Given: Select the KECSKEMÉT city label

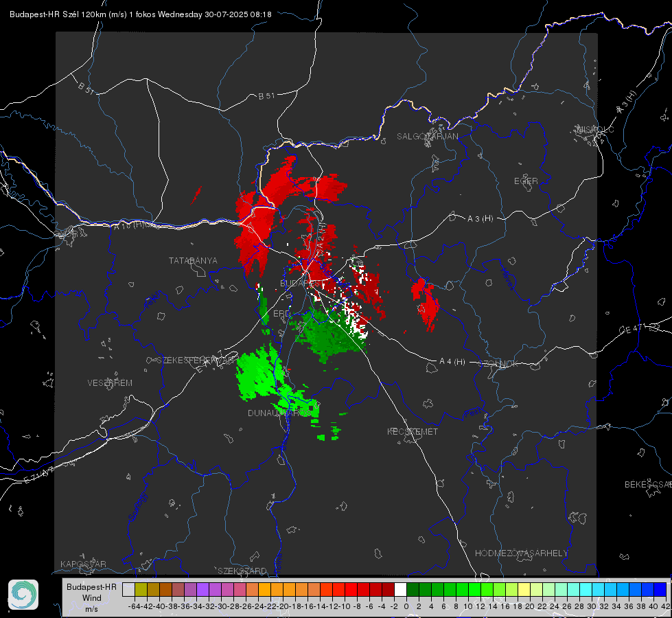Looking at the screenshot, I should (x=413, y=431).
